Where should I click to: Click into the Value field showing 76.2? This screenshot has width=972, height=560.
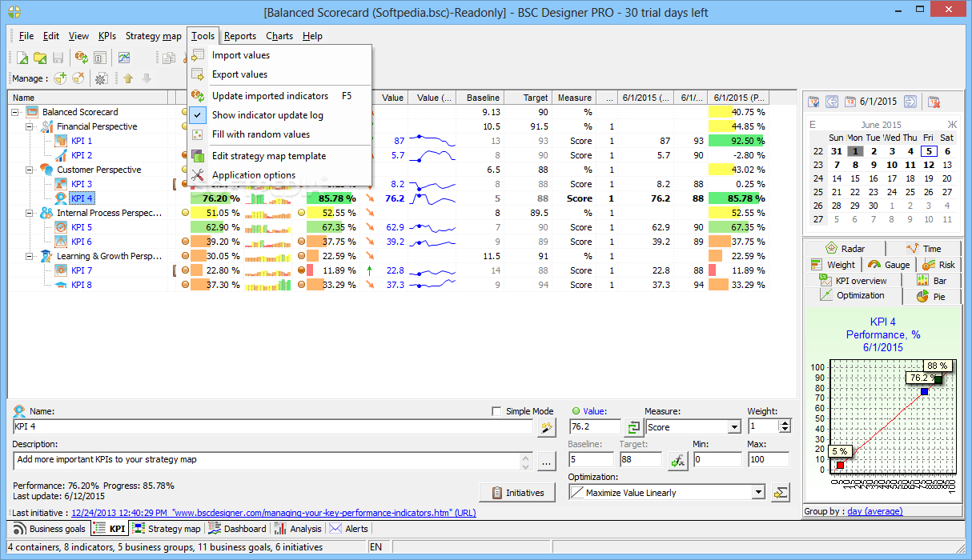pos(595,427)
